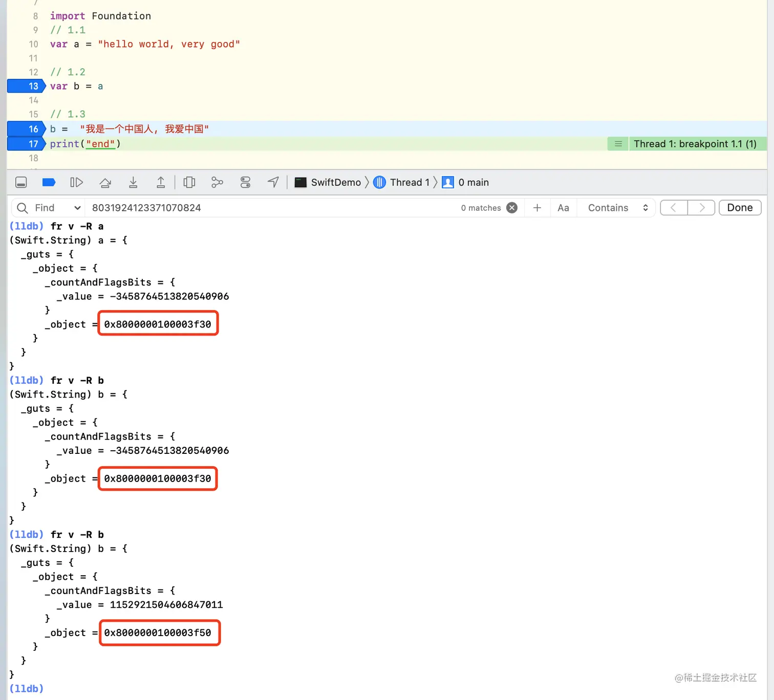Screen dimensions: 774x700
Task: Click the address 0x8000000100003f50
Action: (158, 633)
